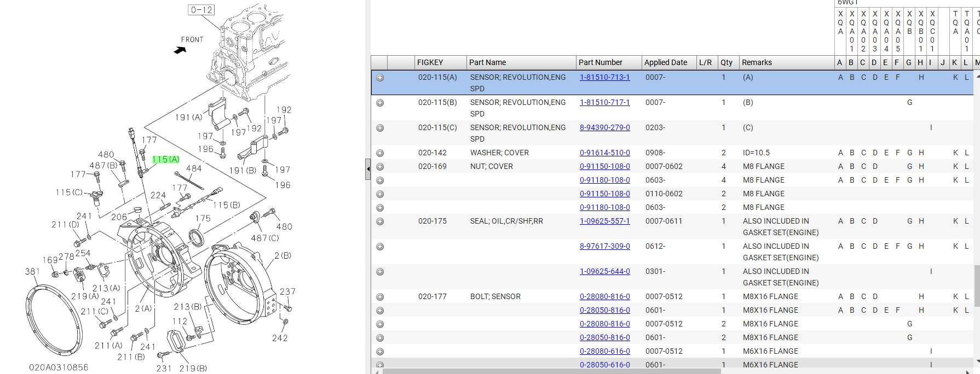Expand the 020-115(C) sensor row
The width and height of the screenshot is (980, 374).
tap(380, 128)
